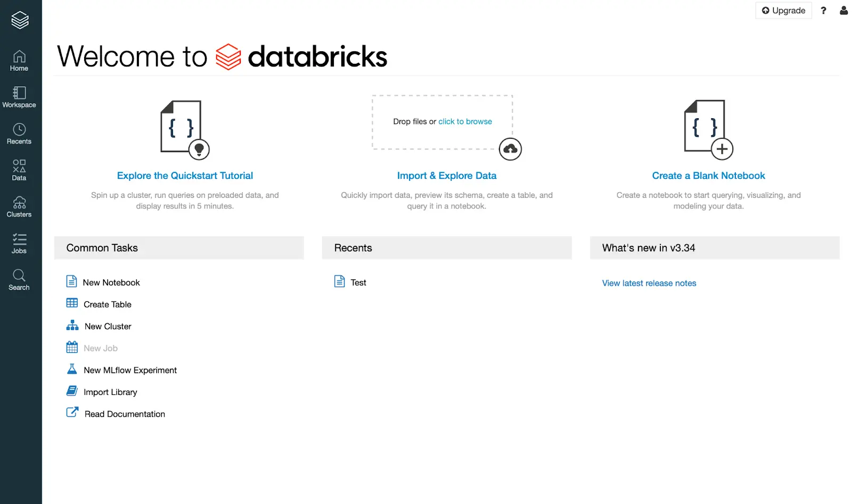This screenshot has width=852, height=504.
Task: Click the red Databricks logo in title
Action: click(x=228, y=57)
